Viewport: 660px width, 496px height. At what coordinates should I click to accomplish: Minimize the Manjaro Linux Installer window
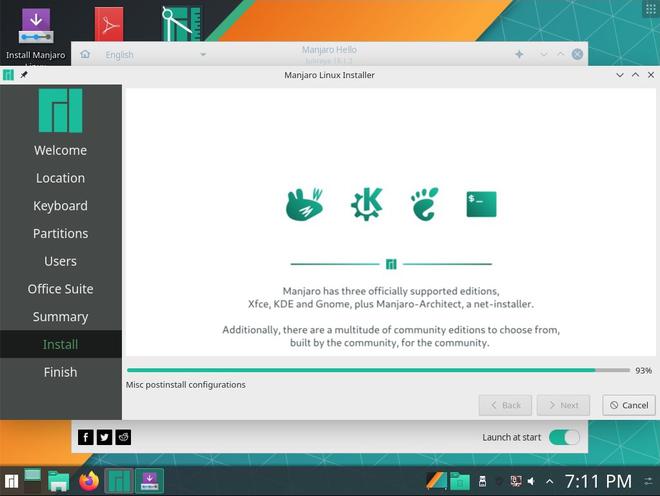click(x=620, y=75)
